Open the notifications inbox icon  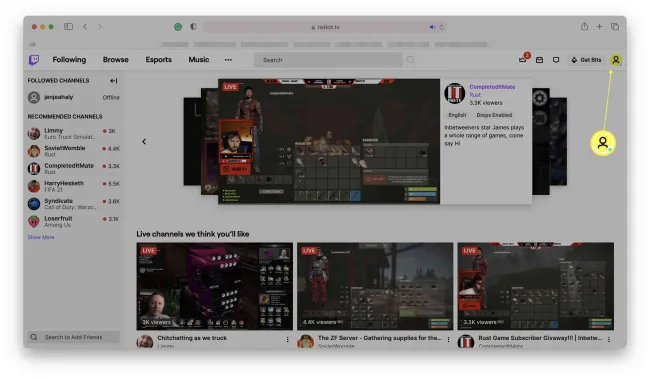click(539, 60)
